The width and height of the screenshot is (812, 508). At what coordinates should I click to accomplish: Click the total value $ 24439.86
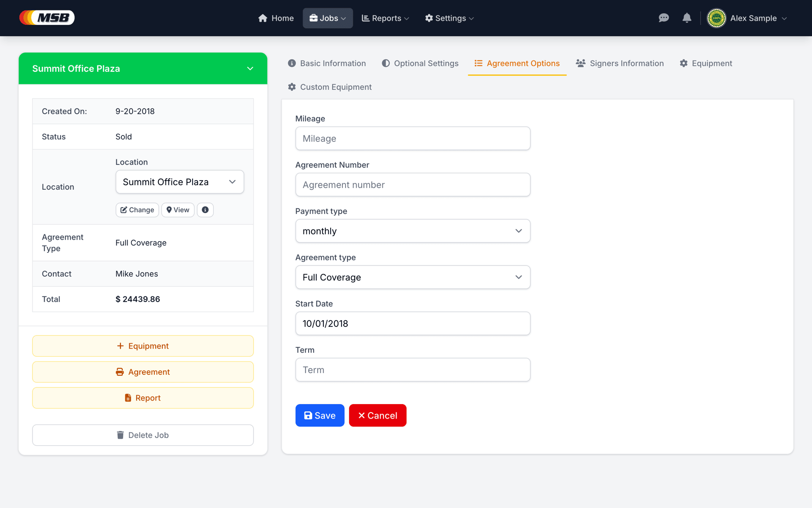(x=138, y=299)
